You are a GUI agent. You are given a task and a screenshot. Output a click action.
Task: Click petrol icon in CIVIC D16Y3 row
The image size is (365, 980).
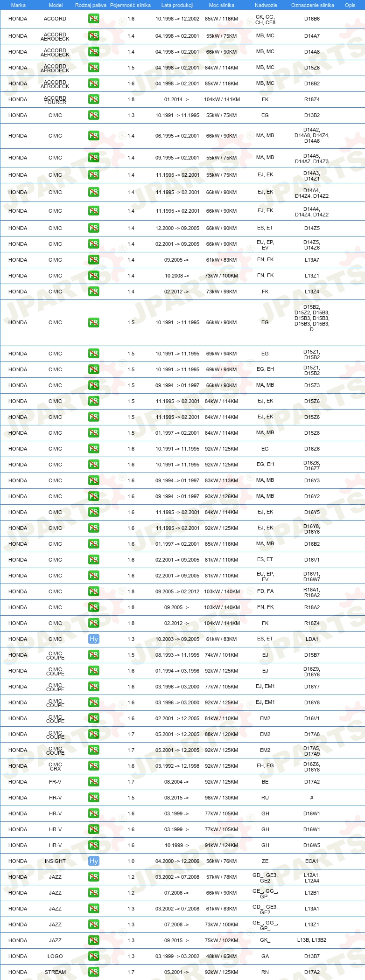coord(94,480)
